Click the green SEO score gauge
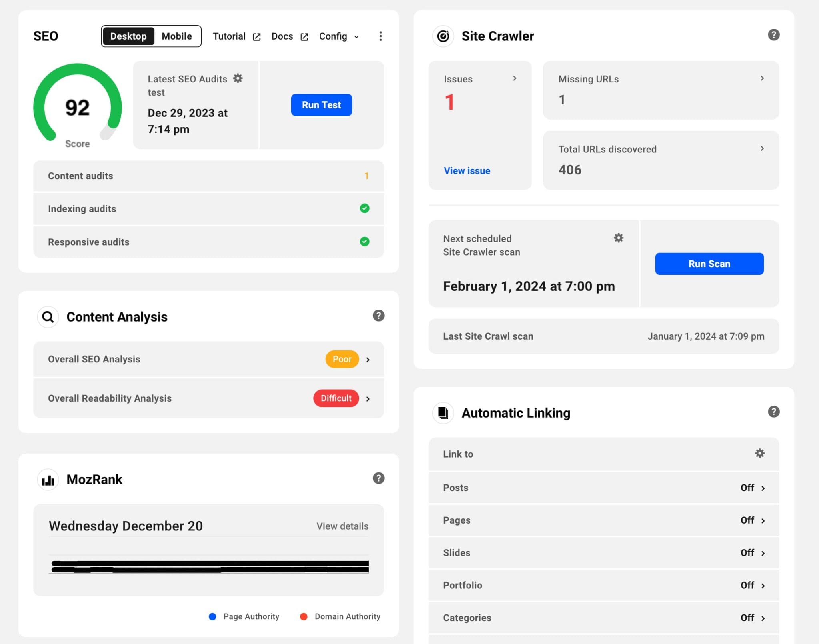The image size is (819, 644). coord(77,107)
